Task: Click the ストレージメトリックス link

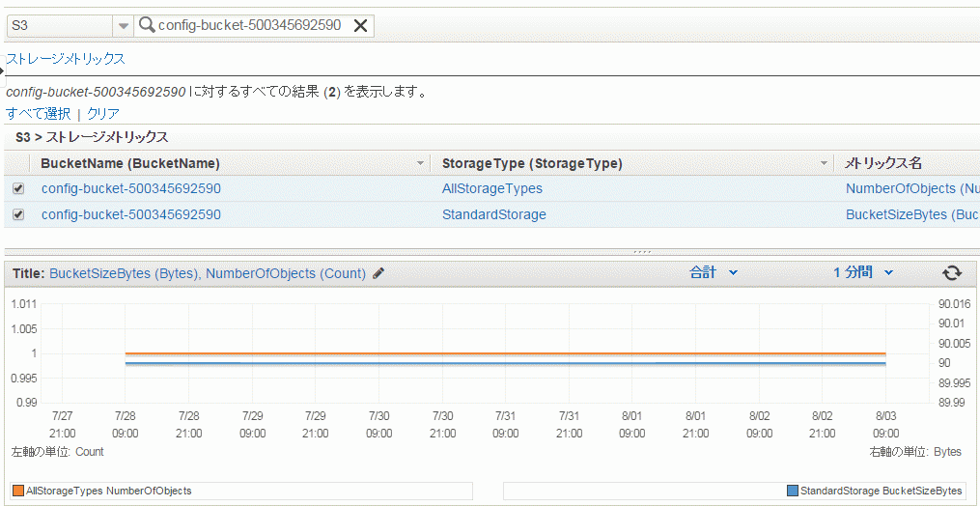Action: [66, 59]
